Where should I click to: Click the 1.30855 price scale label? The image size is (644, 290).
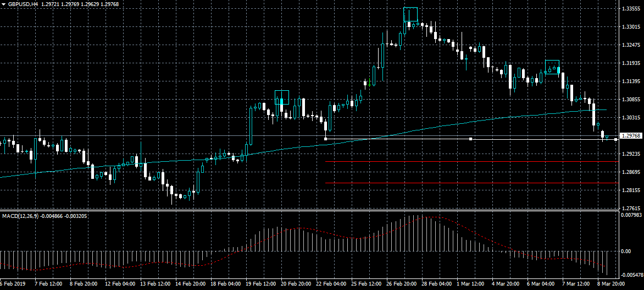[x=631, y=99]
